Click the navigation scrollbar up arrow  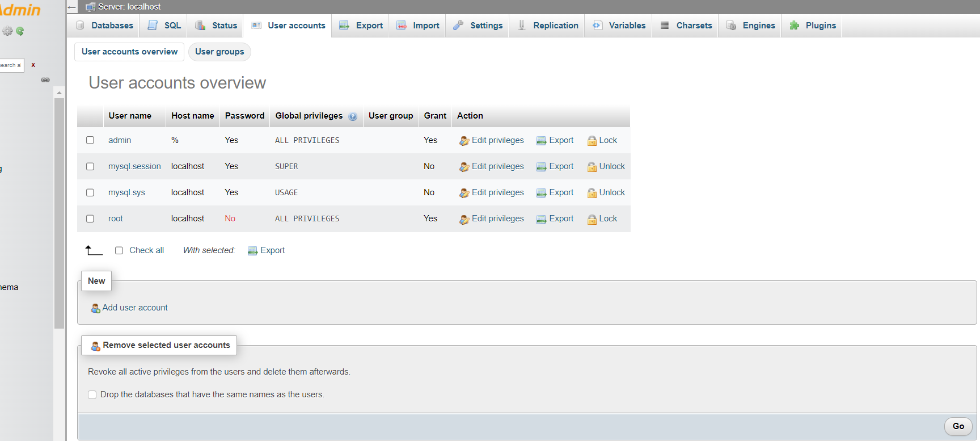click(x=59, y=93)
